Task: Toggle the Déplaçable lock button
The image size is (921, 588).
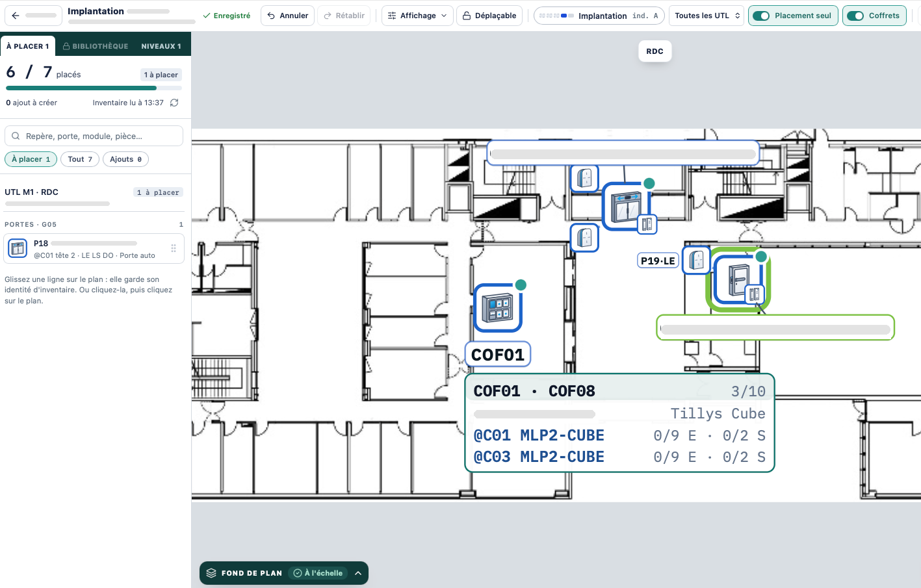Action: tap(490, 16)
